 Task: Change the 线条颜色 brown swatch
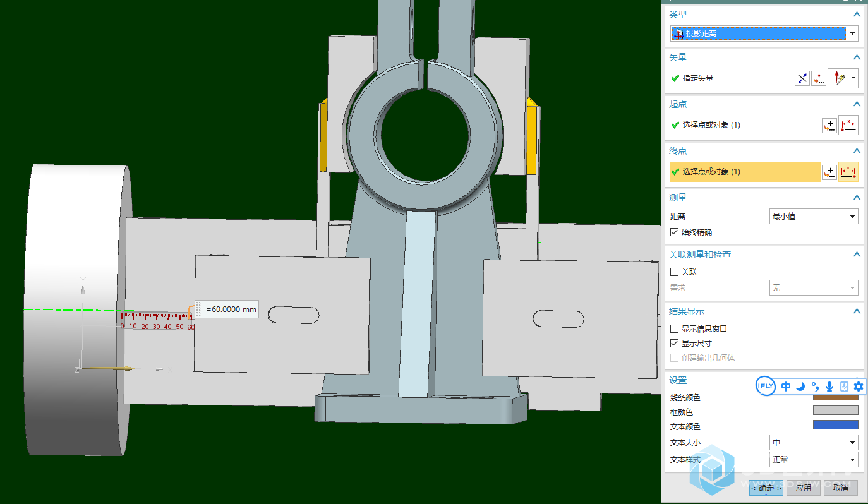click(x=835, y=397)
